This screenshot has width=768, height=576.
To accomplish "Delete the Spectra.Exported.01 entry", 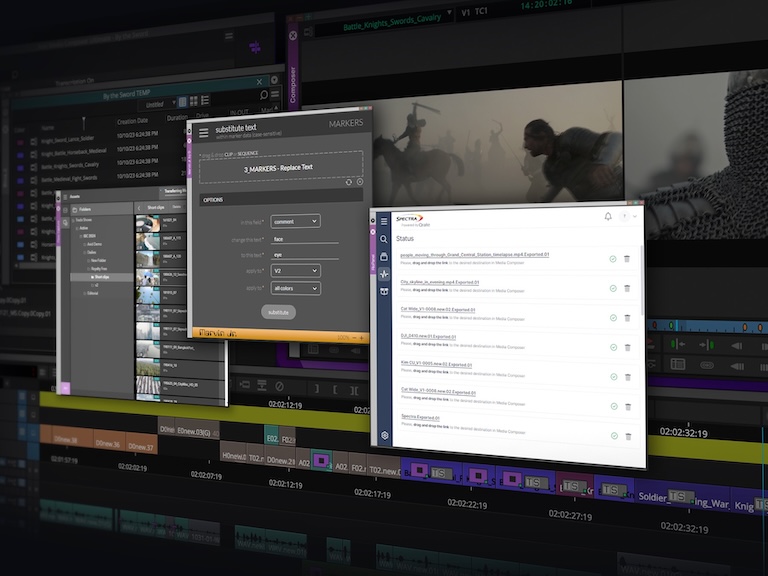I will click(628, 436).
